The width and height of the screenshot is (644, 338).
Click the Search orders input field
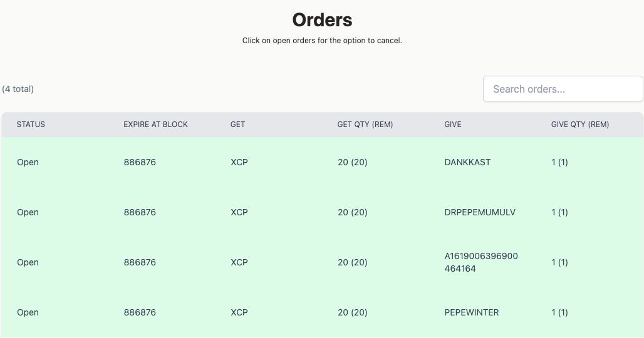tap(563, 89)
